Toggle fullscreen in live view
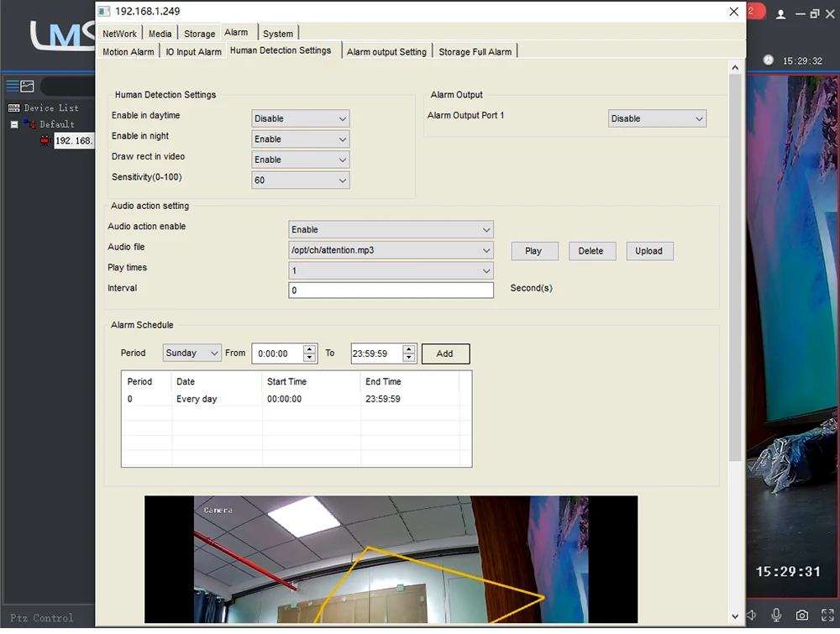The image size is (840, 634). click(x=827, y=615)
